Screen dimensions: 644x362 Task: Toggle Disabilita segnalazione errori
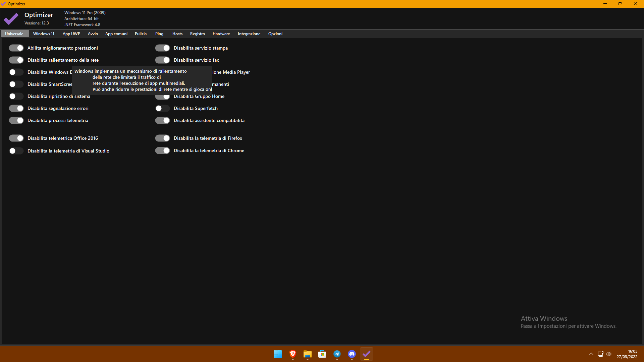click(16, 108)
